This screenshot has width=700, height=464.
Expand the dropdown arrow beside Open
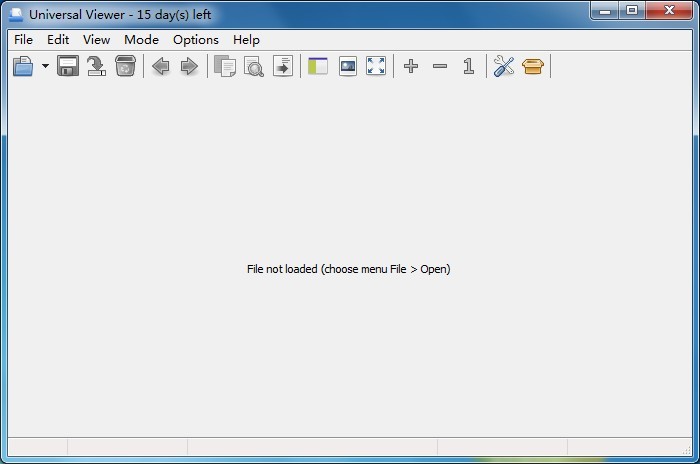pos(45,67)
